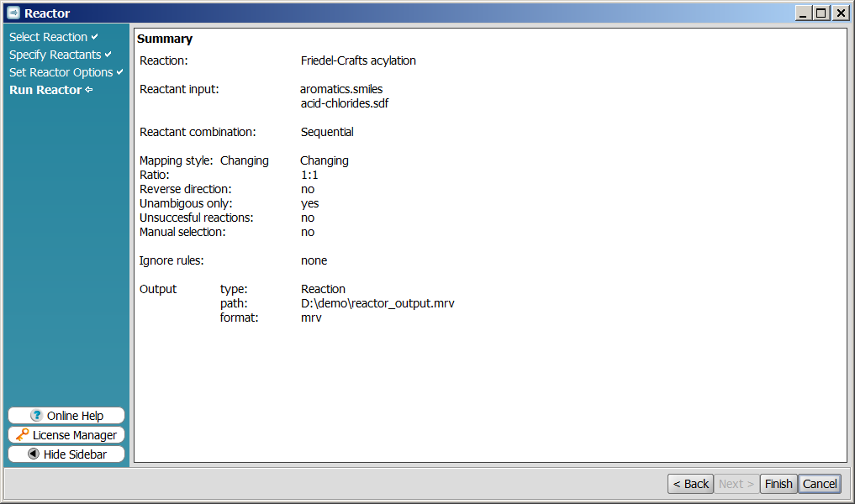Click the arrow indicator beside Run Reactor
The width and height of the screenshot is (855, 504).
89,90
